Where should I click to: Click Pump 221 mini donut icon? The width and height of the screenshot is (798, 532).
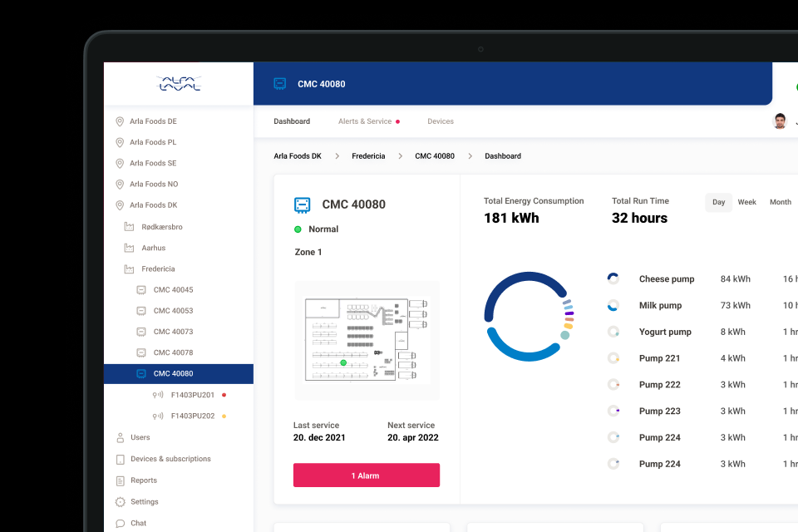point(613,358)
